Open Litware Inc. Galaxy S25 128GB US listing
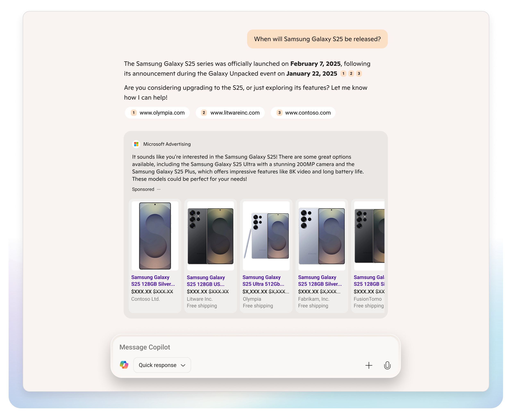This screenshot has height=420, width=512. click(x=206, y=281)
